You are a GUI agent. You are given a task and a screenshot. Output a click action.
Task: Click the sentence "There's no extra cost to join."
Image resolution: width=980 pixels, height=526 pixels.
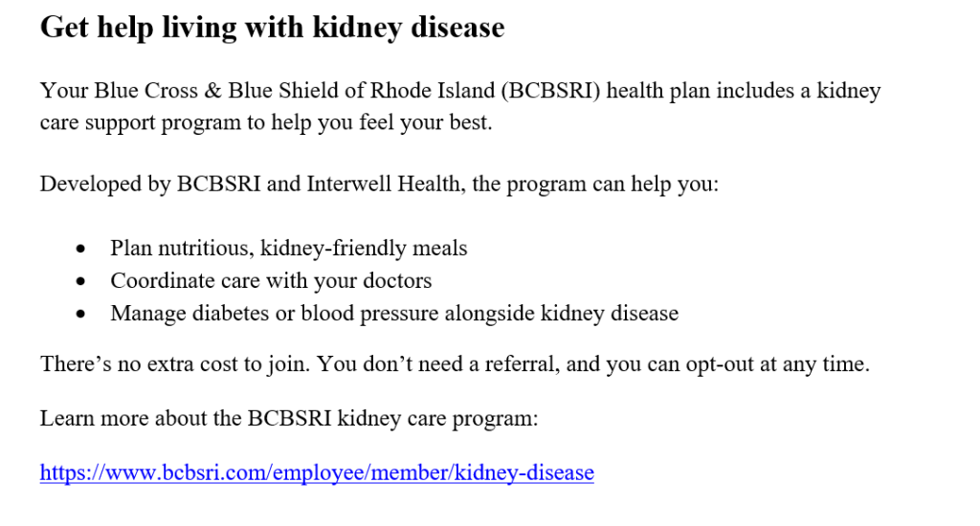176,365
